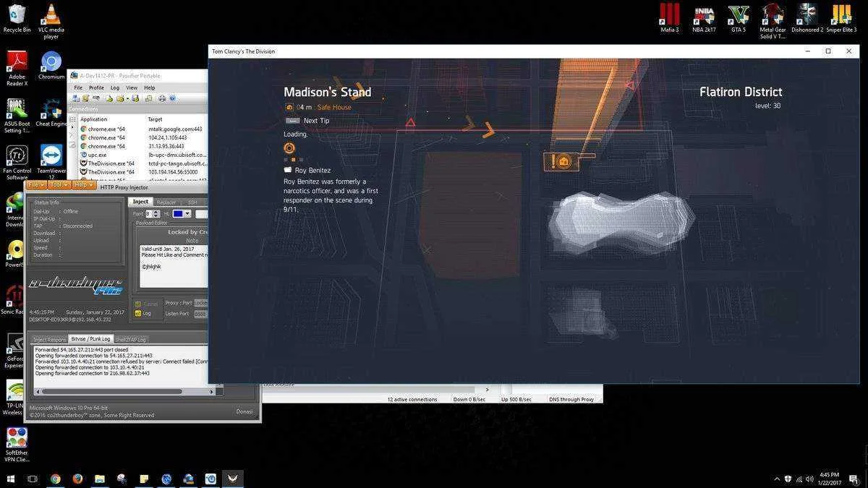The height and width of the screenshot is (488, 868).
Task: Click Proxifier toolbar help question icon
Action: tap(172, 98)
